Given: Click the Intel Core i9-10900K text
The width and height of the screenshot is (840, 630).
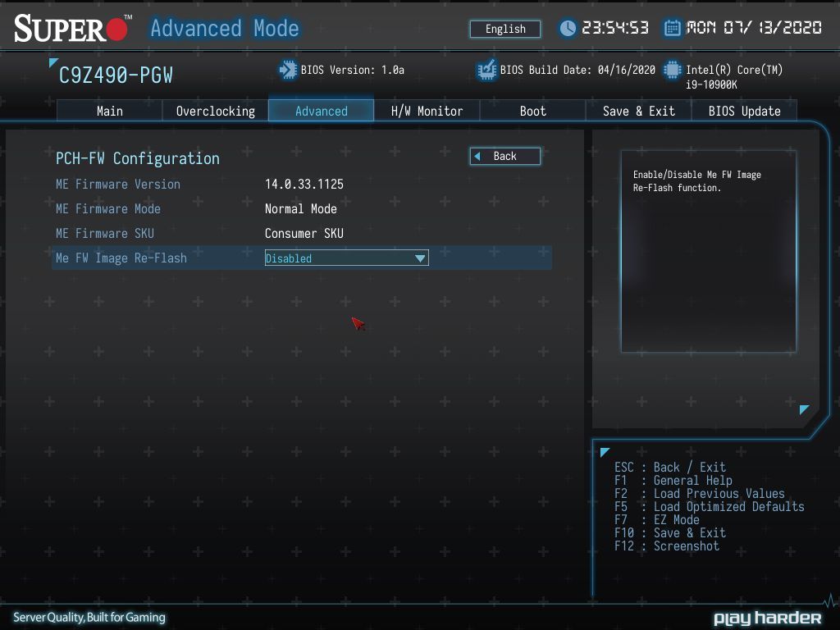Looking at the screenshot, I should [x=734, y=76].
